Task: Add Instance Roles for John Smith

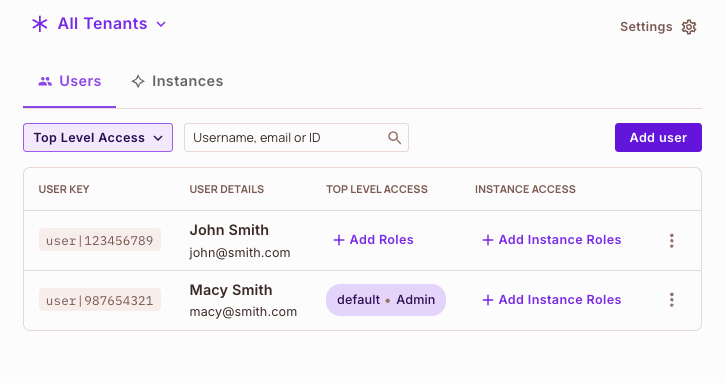Action: pos(552,240)
